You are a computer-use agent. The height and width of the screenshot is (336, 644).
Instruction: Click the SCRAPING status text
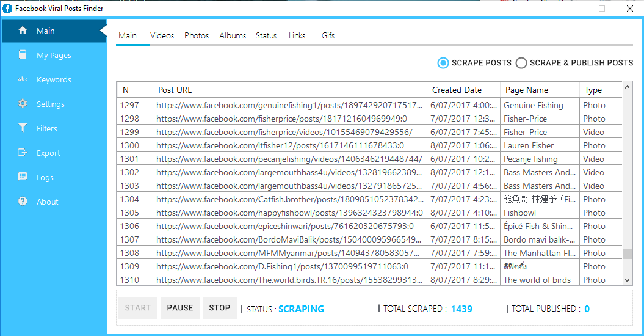point(301,309)
